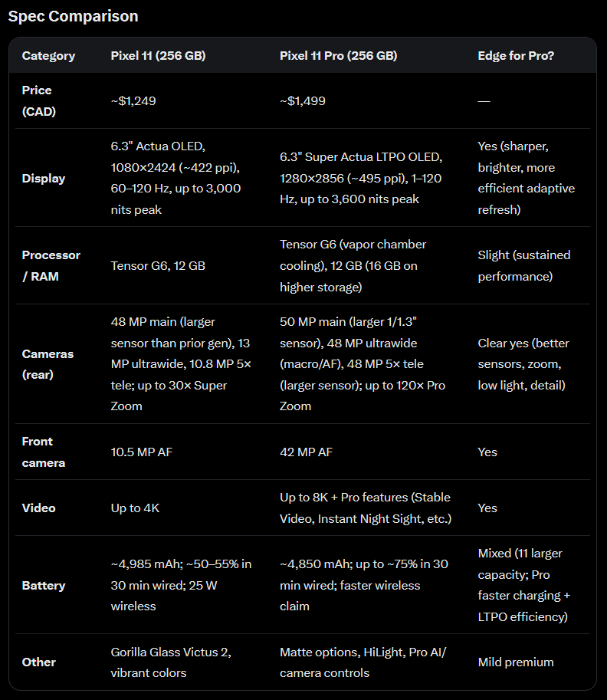Select the ~$1,499 price cell
This screenshot has height=700, width=607.
pyautogui.click(x=303, y=101)
